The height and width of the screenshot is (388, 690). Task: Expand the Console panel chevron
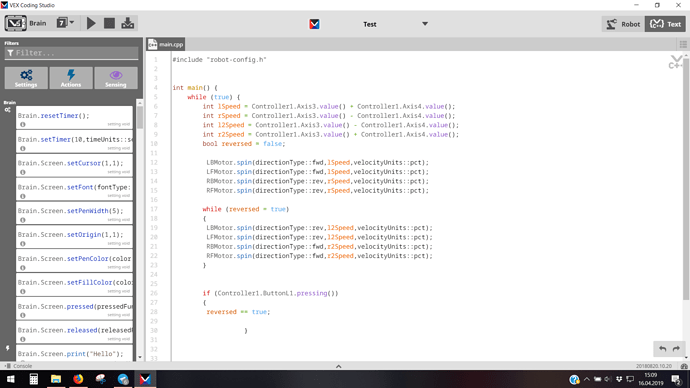pyautogui.click(x=338, y=366)
